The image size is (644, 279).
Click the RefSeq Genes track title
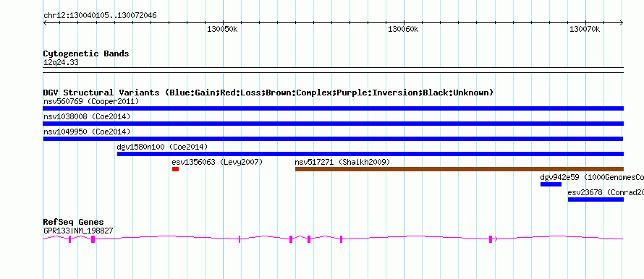coord(73,222)
